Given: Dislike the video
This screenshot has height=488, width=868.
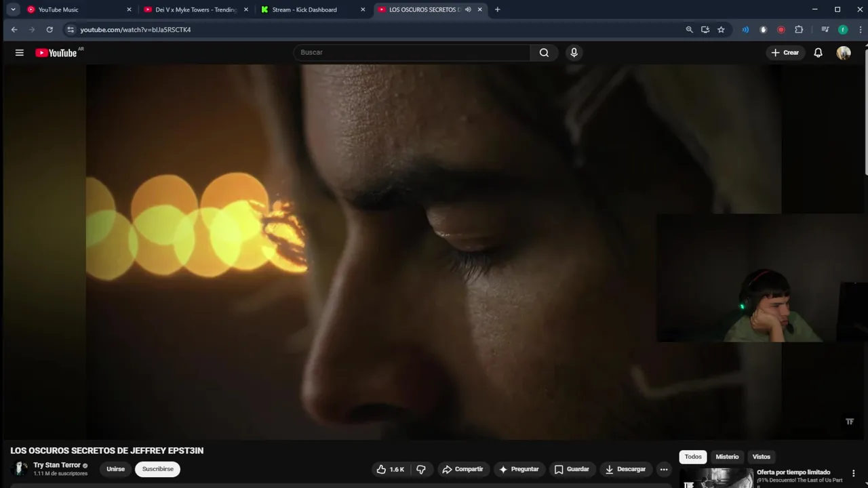Looking at the screenshot, I should 421,469.
